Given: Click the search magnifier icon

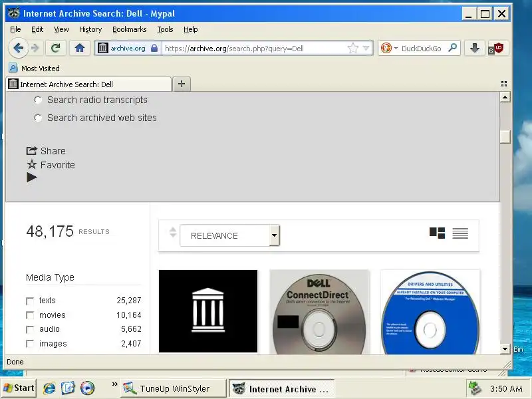Looking at the screenshot, I should [452, 48].
